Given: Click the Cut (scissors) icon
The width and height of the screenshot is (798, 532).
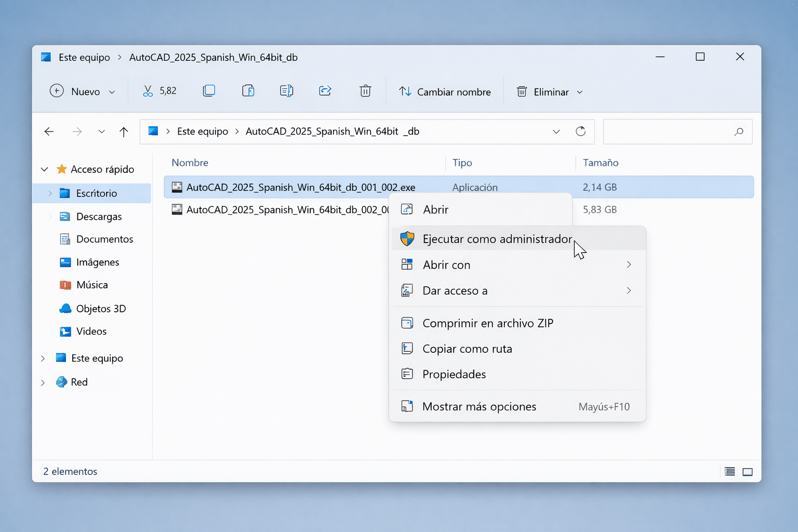Looking at the screenshot, I should point(148,90).
